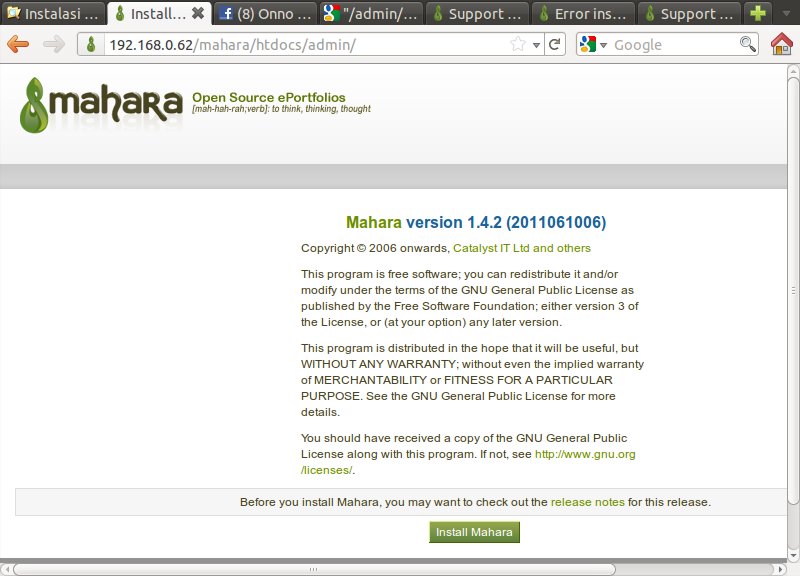Screen dimensions: 800x576
Task: Click the browser Back arrow button
Action: click(x=18, y=44)
